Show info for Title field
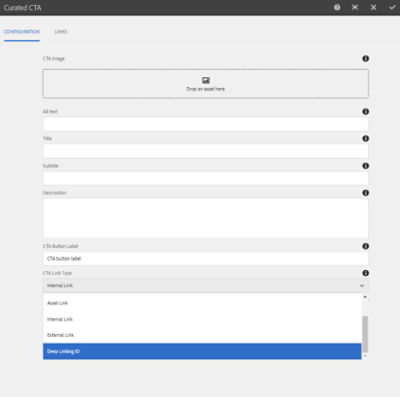The width and height of the screenshot is (400, 397). click(x=366, y=139)
